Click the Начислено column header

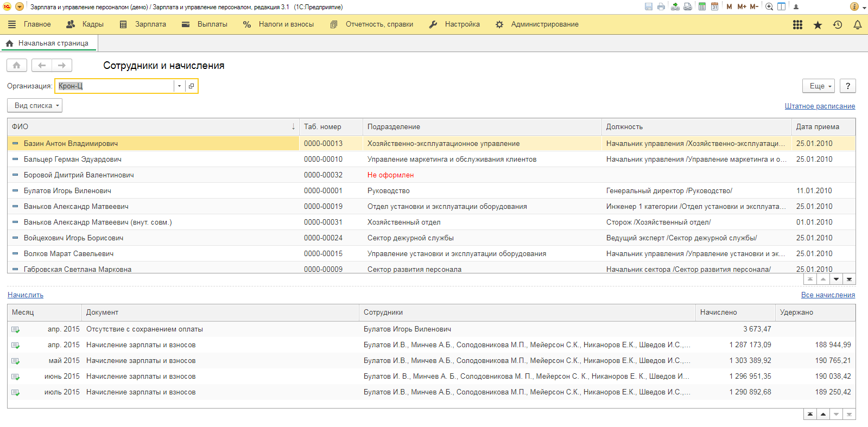735,312
